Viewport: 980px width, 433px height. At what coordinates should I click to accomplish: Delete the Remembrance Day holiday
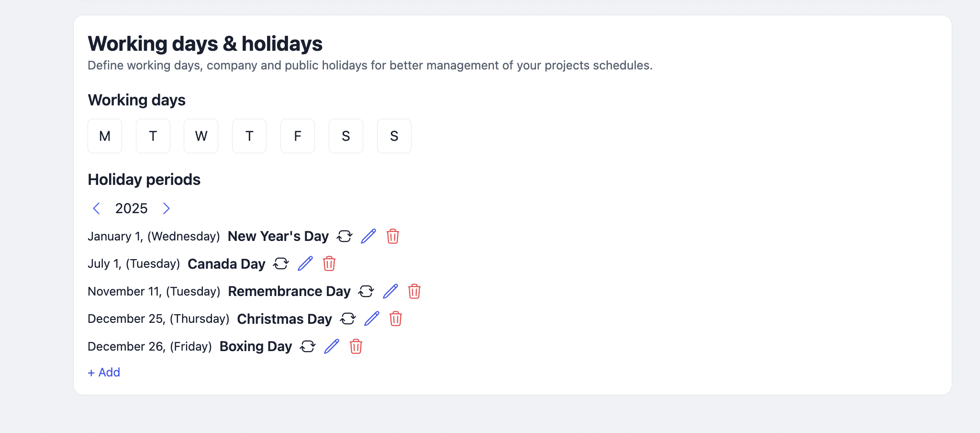[414, 291]
